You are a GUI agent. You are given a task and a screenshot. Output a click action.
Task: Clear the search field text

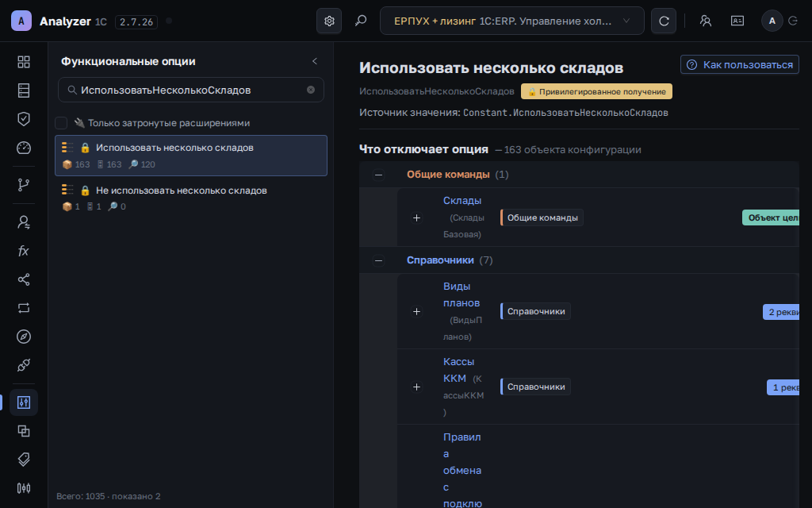point(311,90)
